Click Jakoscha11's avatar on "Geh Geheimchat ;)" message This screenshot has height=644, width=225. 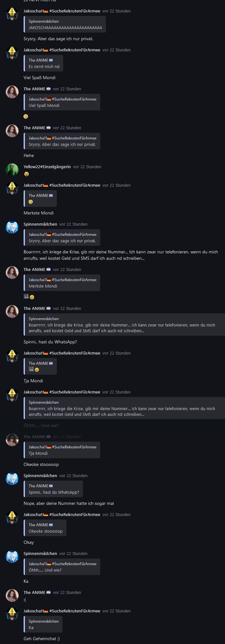12,614
